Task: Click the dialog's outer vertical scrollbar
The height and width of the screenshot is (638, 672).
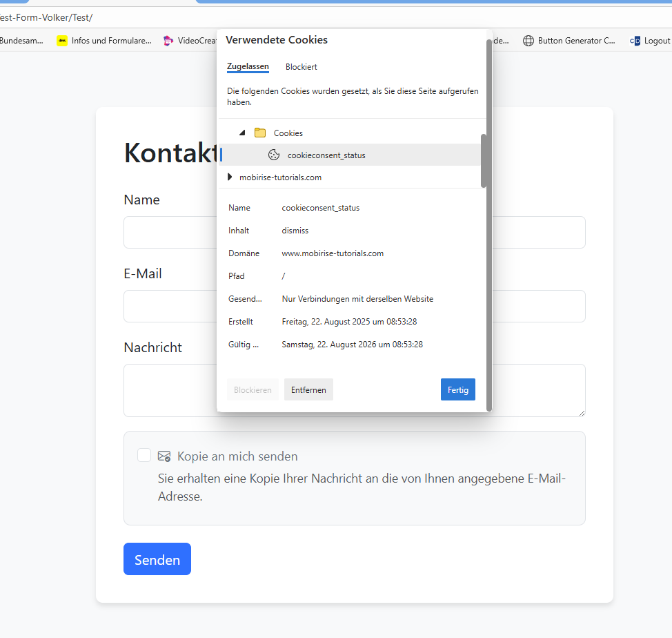Action: click(x=489, y=276)
